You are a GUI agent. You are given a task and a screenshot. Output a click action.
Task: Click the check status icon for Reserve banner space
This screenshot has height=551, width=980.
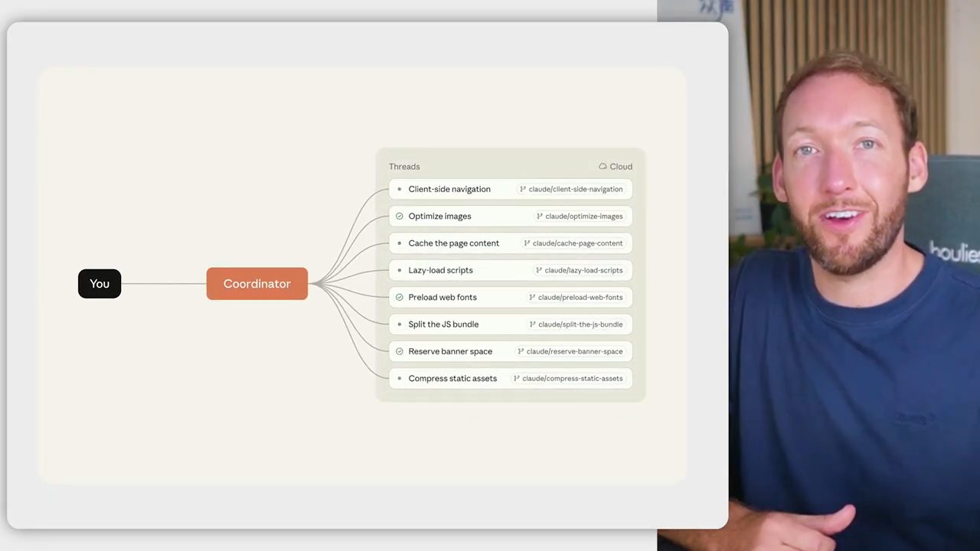(399, 351)
